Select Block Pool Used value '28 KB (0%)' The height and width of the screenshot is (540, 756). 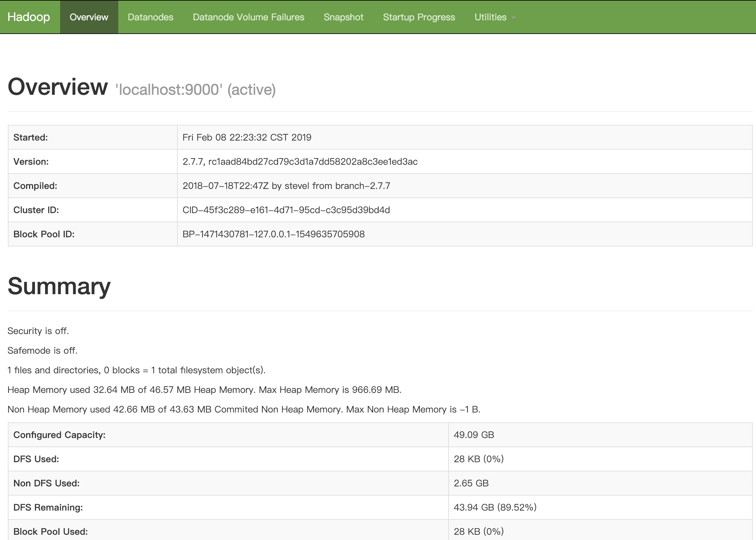coord(479,532)
